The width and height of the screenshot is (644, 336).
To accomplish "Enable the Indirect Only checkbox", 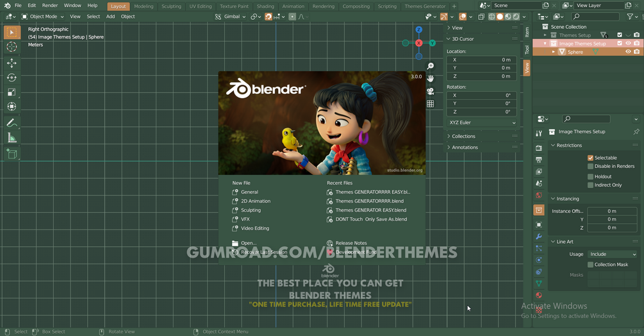I will (x=590, y=185).
